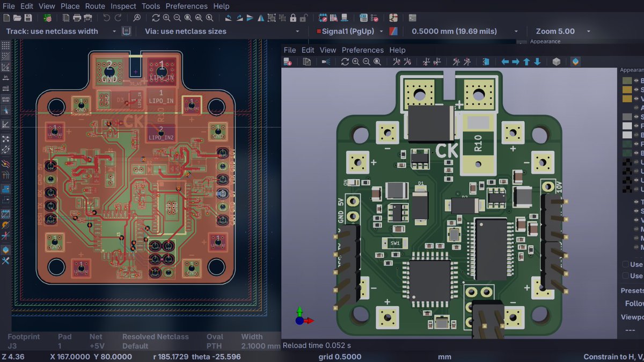Zoom to fit in the 3D viewer toolbar
The image size is (644, 362).
[x=377, y=62]
